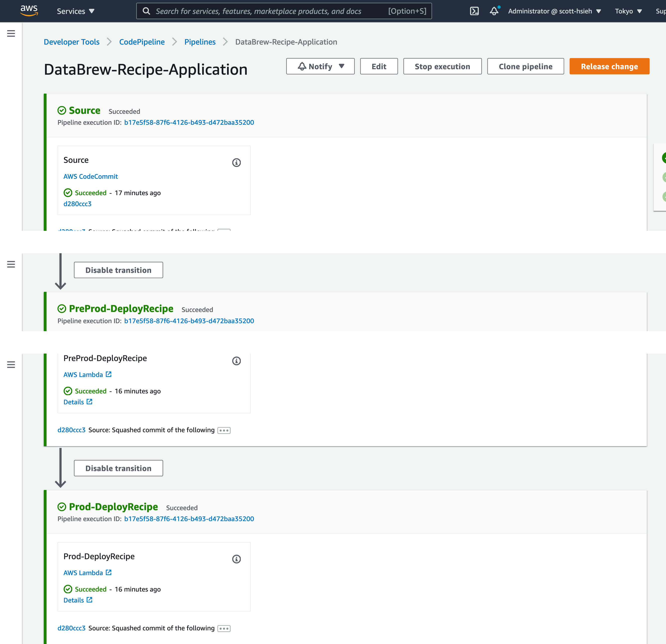Open the Tokyo region selector

click(x=628, y=11)
